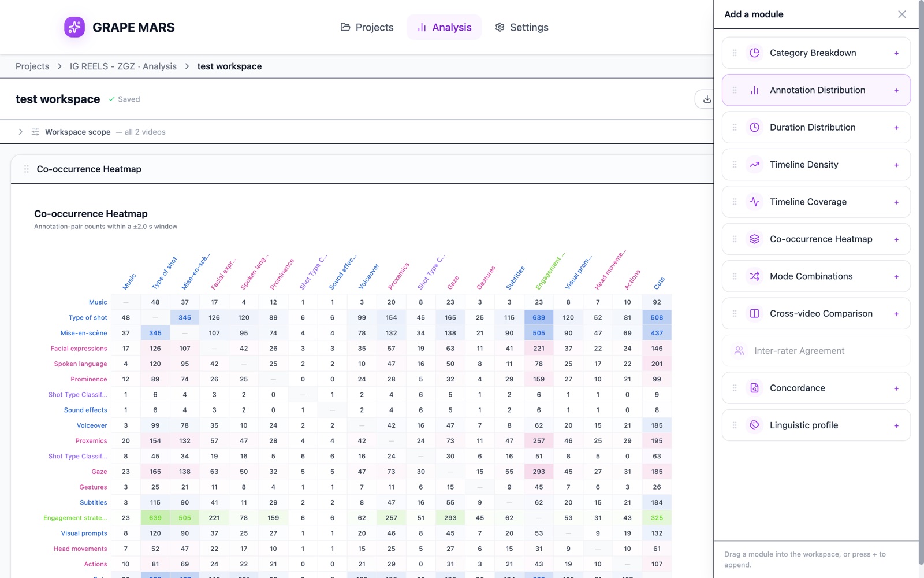The height and width of the screenshot is (578, 924).
Task: Click the Cross-video Comparison columns icon
Action: pyautogui.click(x=754, y=313)
